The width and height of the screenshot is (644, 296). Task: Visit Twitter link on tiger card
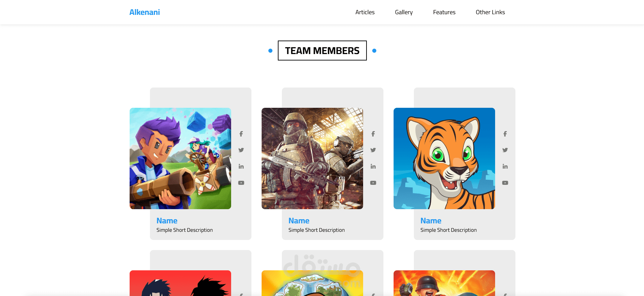pyautogui.click(x=505, y=150)
